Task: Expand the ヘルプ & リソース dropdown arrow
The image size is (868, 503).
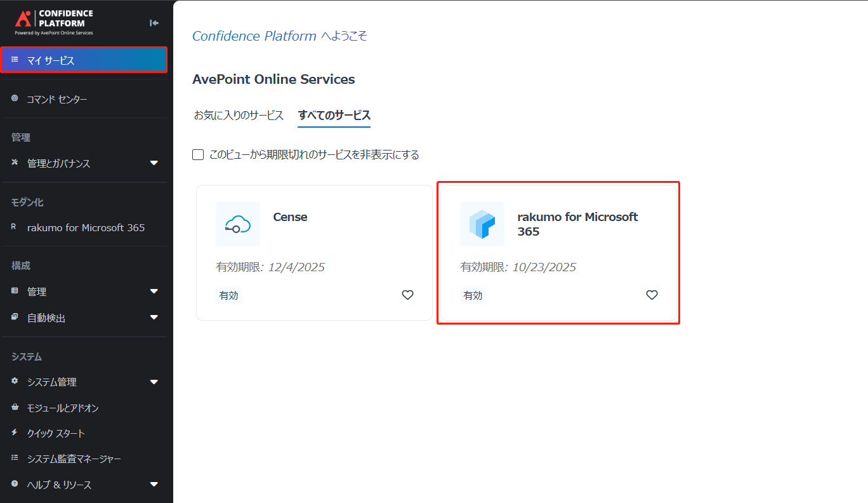Action: pos(154,485)
